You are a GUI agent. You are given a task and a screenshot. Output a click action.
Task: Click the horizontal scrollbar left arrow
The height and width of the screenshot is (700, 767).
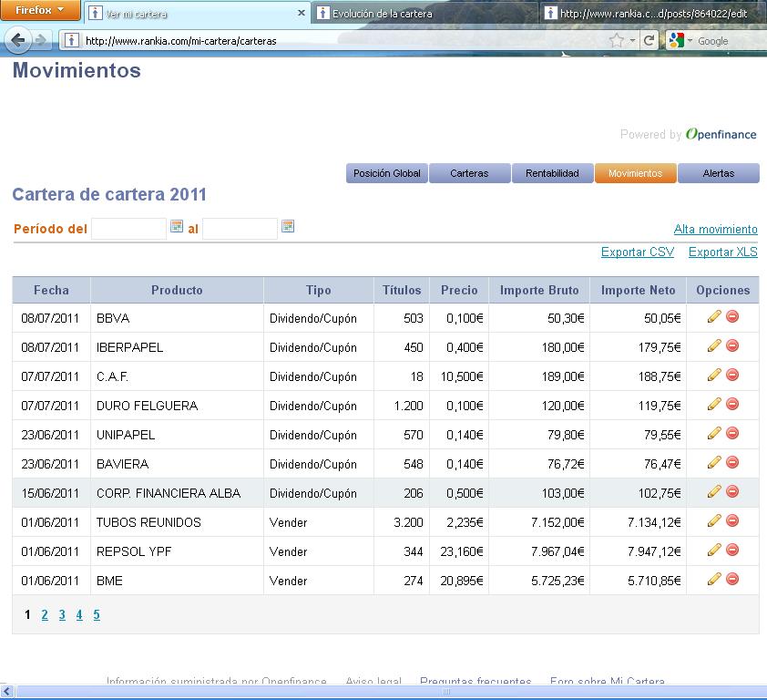(7, 692)
